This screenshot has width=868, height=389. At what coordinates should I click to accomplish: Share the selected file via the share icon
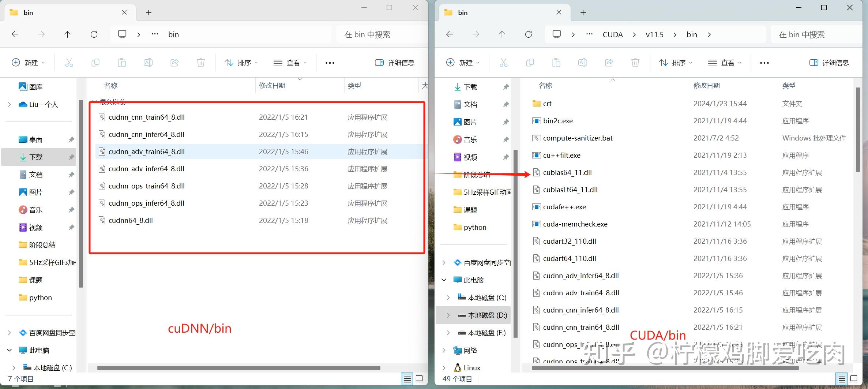(x=174, y=62)
